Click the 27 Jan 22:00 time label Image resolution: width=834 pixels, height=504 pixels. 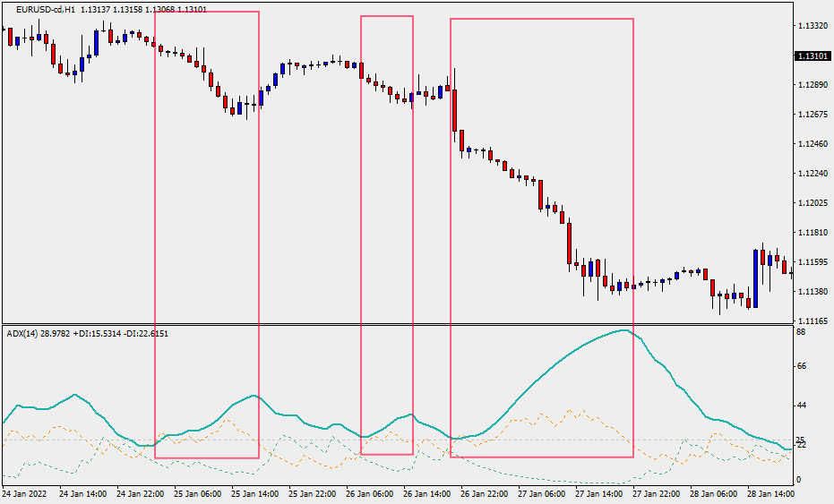tap(658, 493)
